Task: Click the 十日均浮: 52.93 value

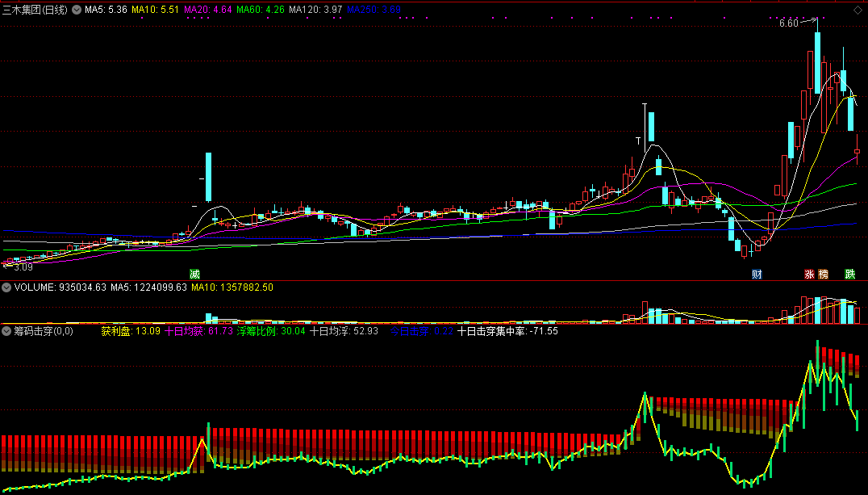Action: 344,331
